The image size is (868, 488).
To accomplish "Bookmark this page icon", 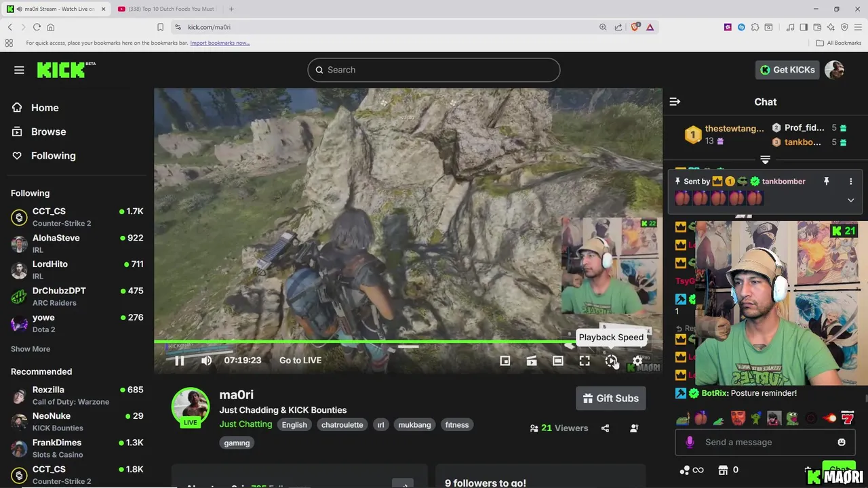I will tap(160, 27).
